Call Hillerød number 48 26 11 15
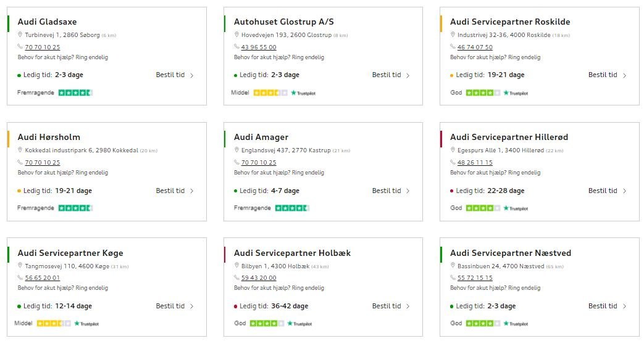644x341 pixels. point(475,163)
